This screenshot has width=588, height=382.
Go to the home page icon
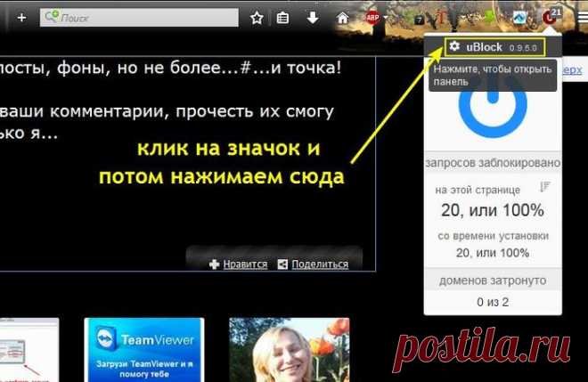[342, 18]
